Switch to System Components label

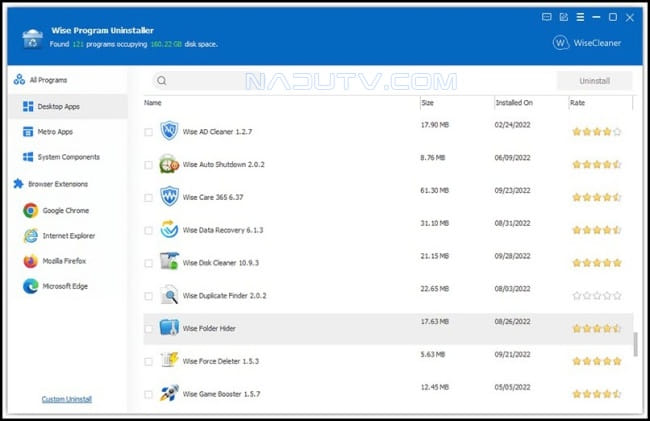(68, 157)
